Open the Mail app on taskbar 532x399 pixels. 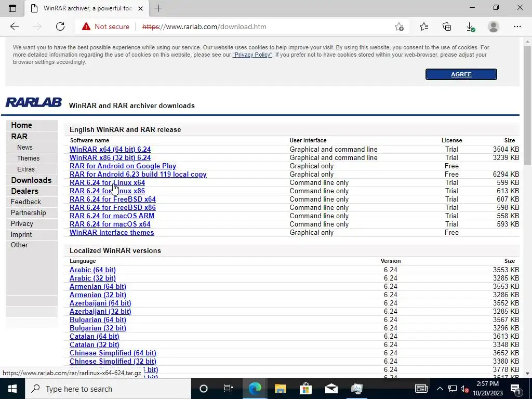[331, 389]
